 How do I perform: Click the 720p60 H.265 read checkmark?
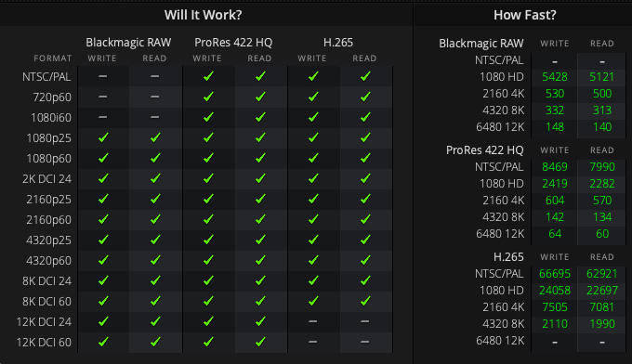[x=365, y=97]
